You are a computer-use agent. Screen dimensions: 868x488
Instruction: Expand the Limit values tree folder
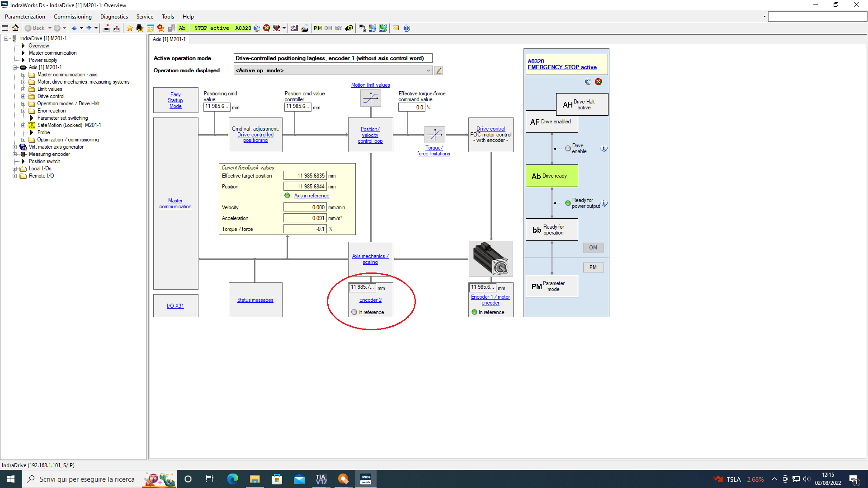pos(23,89)
